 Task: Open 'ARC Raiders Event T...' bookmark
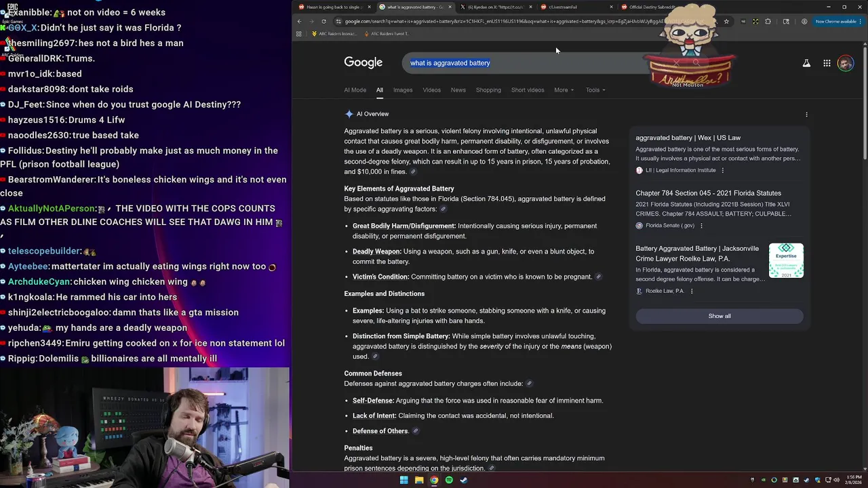pos(387,34)
